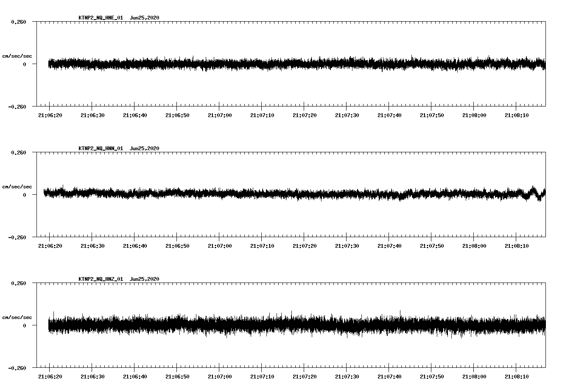
Task: Click the KTNP2_NQ_HNN_01 channel title
Action: click(101, 148)
